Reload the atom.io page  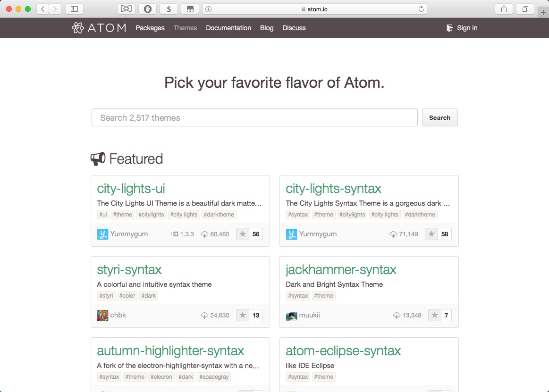click(421, 9)
